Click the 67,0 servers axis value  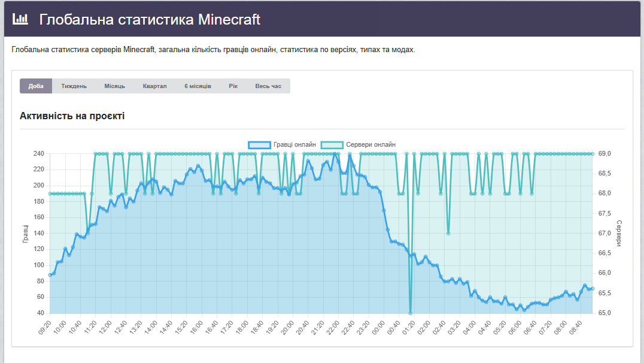tap(604, 233)
